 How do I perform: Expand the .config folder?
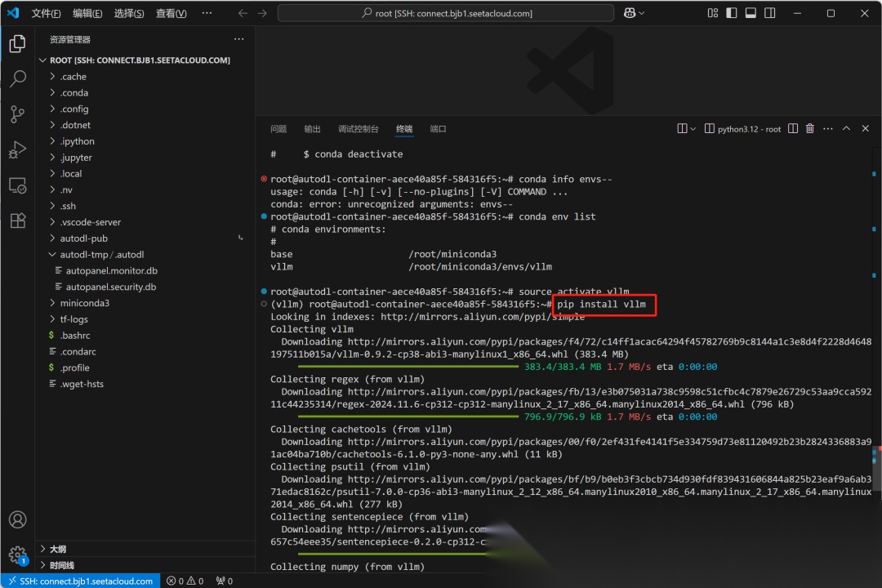145,109
